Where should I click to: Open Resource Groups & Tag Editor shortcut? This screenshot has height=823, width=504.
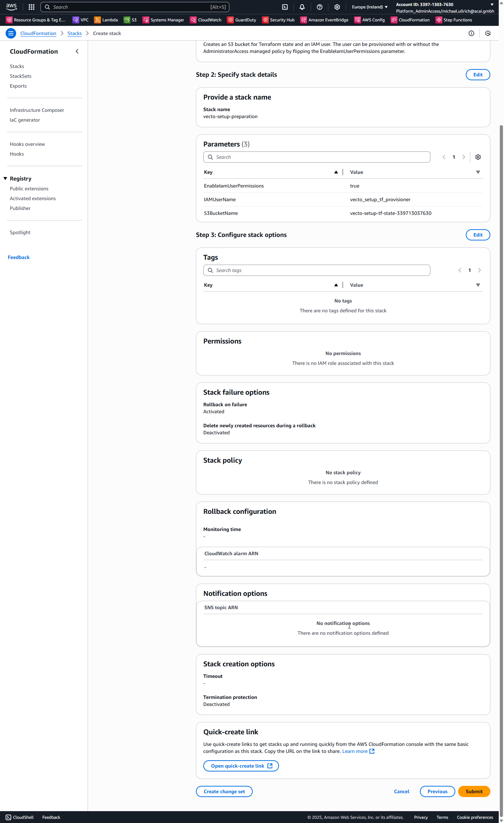pos(36,20)
